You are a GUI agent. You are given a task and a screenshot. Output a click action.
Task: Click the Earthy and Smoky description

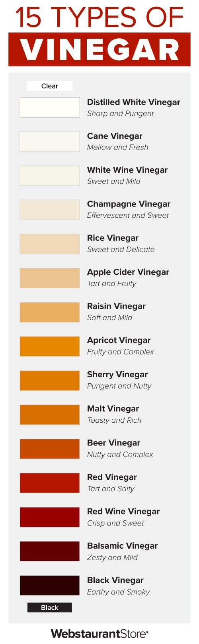pos(119,592)
